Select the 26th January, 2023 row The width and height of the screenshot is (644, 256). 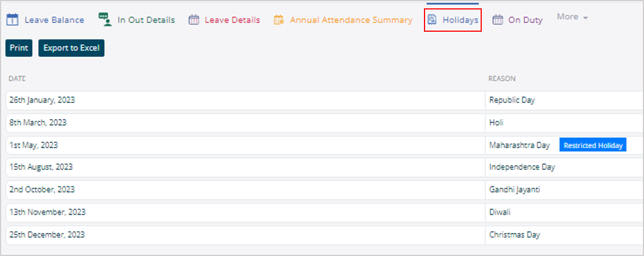tap(42, 100)
